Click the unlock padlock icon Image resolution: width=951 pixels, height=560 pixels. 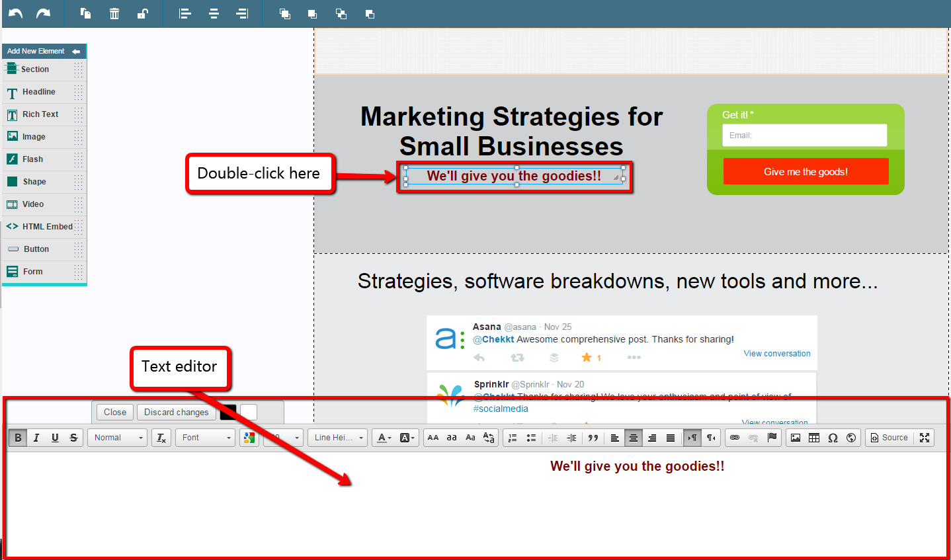[142, 13]
